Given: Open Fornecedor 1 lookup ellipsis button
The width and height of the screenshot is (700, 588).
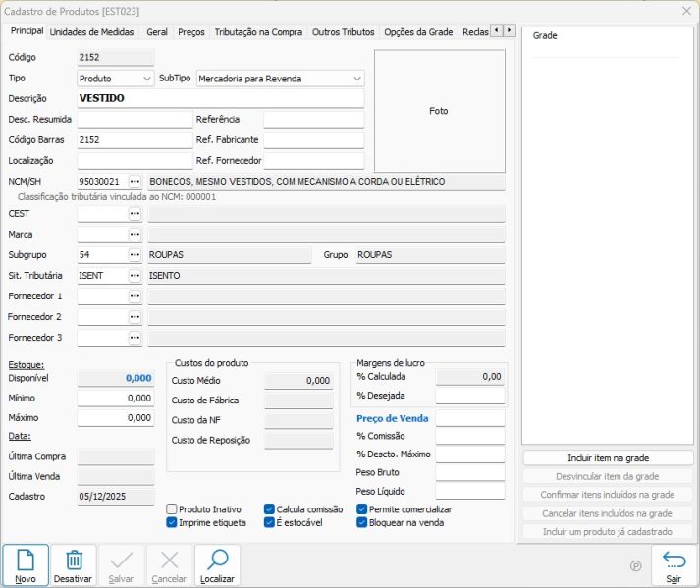Looking at the screenshot, I should (x=135, y=296).
